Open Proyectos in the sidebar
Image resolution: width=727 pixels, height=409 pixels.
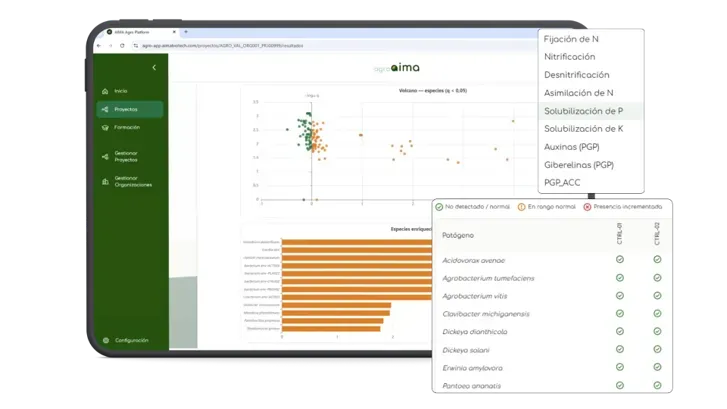(x=130, y=109)
